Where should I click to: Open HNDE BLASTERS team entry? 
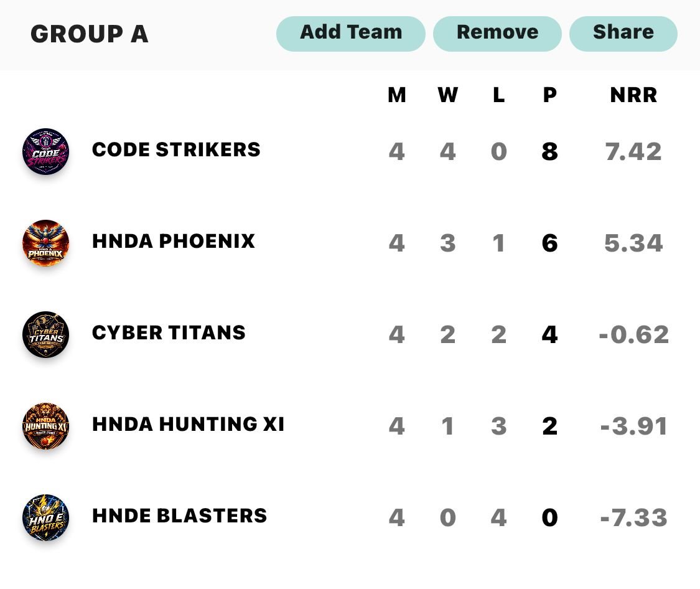(x=179, y=516)
